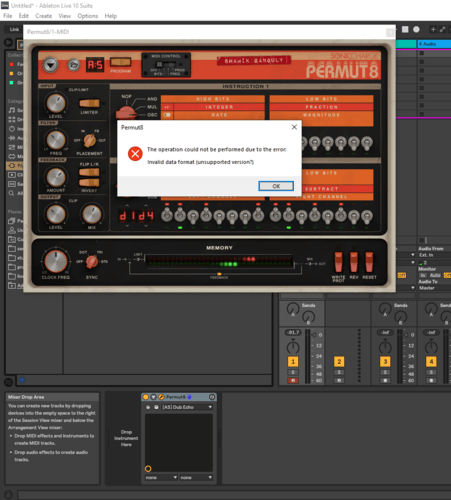Open the Master audio-to dropdown

click(435, 288)
